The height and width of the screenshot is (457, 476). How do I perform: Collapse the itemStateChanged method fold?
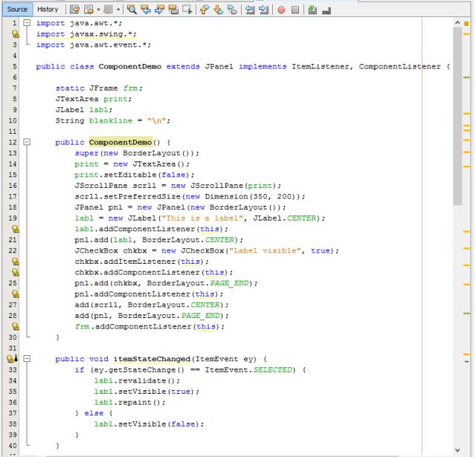[28, 359]
